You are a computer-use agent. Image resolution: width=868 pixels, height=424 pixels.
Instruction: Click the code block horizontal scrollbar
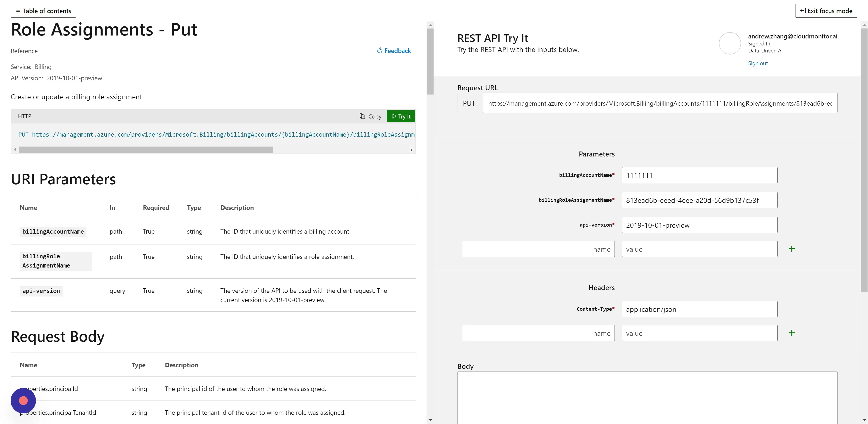145,150
